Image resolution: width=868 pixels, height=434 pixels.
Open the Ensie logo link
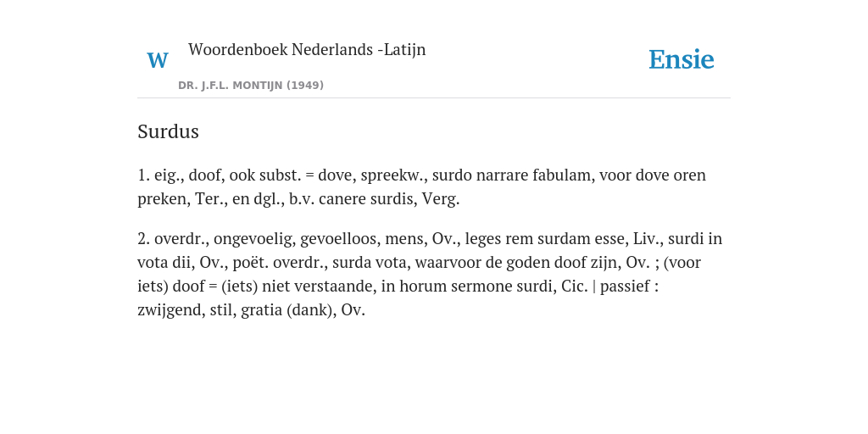pyautogui.click(x=682, y=59)
